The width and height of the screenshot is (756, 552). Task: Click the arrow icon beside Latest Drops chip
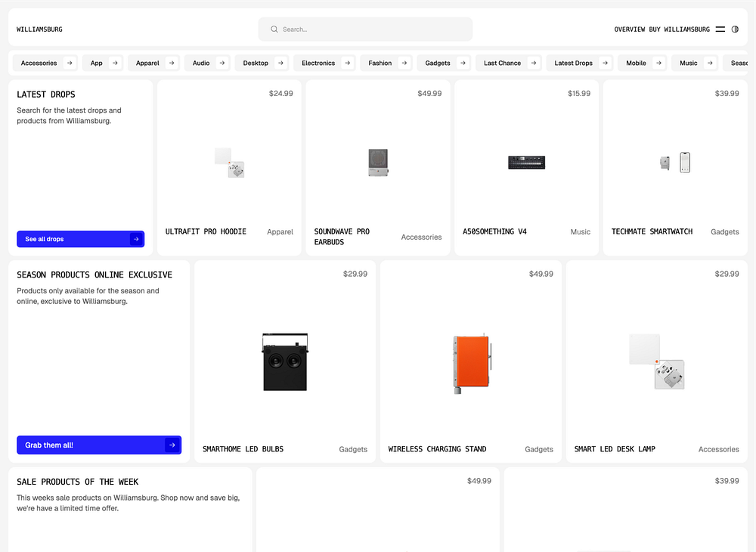coord(605,64)
